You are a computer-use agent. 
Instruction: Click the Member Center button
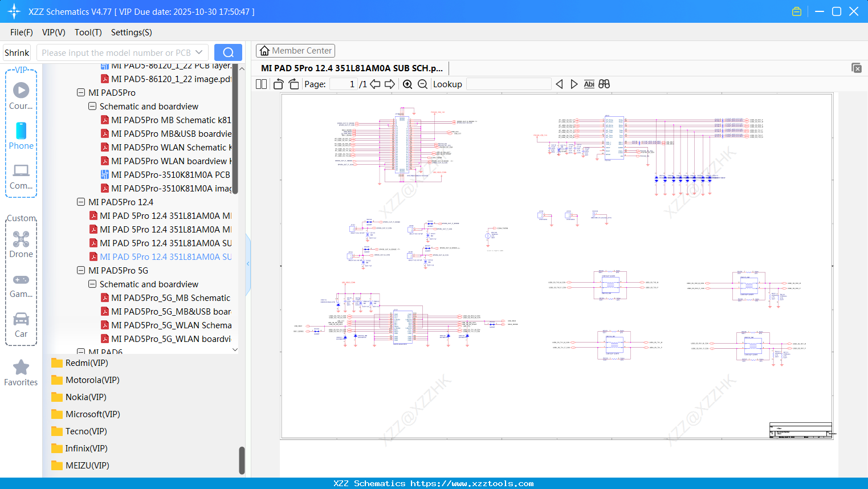point(295,51)
